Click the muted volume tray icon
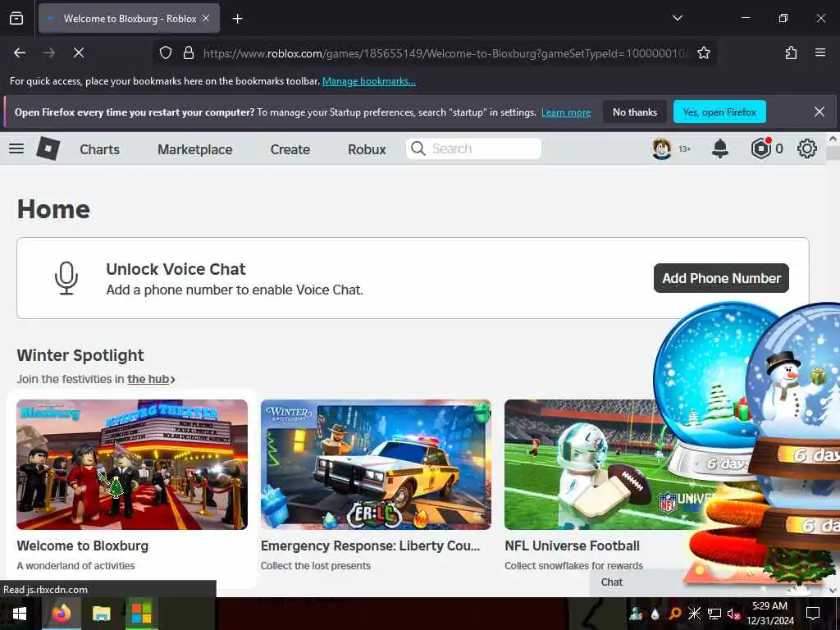The height and width of the screenshot is (630, 840). pyautogui.click(x=733, y=614)
